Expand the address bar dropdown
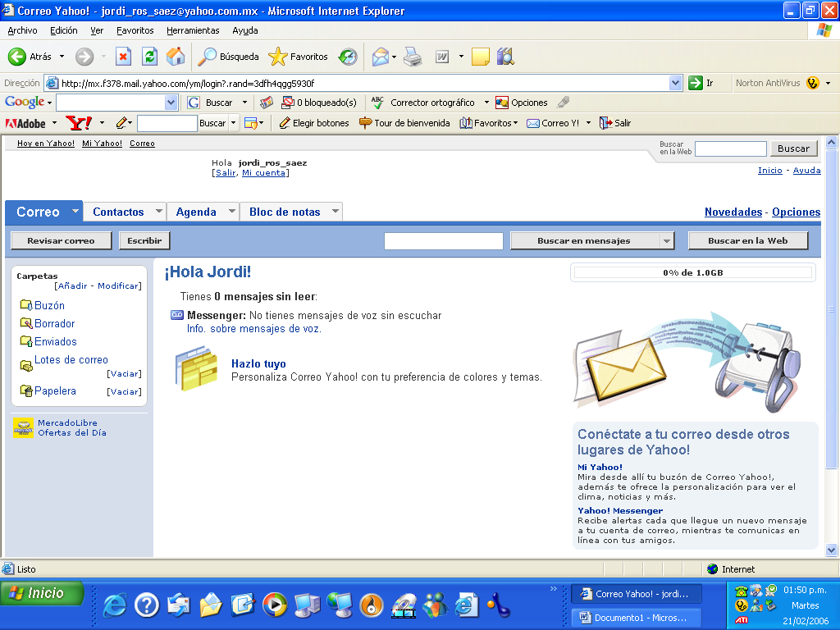Viewport: 840px width, 630px height. (676, 83)
